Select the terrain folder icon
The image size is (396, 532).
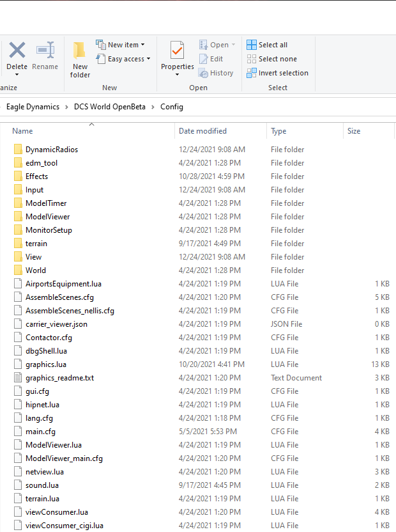pos(19,243)
